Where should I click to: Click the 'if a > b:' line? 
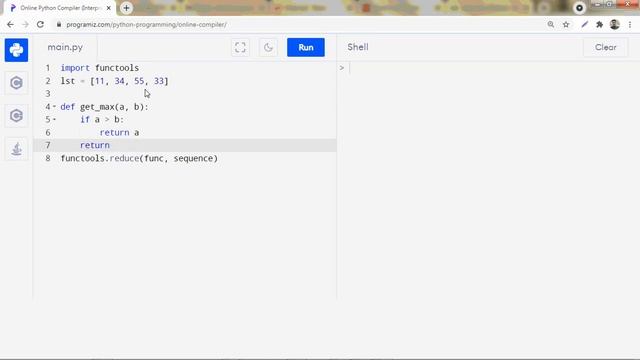tap(102, 119)
